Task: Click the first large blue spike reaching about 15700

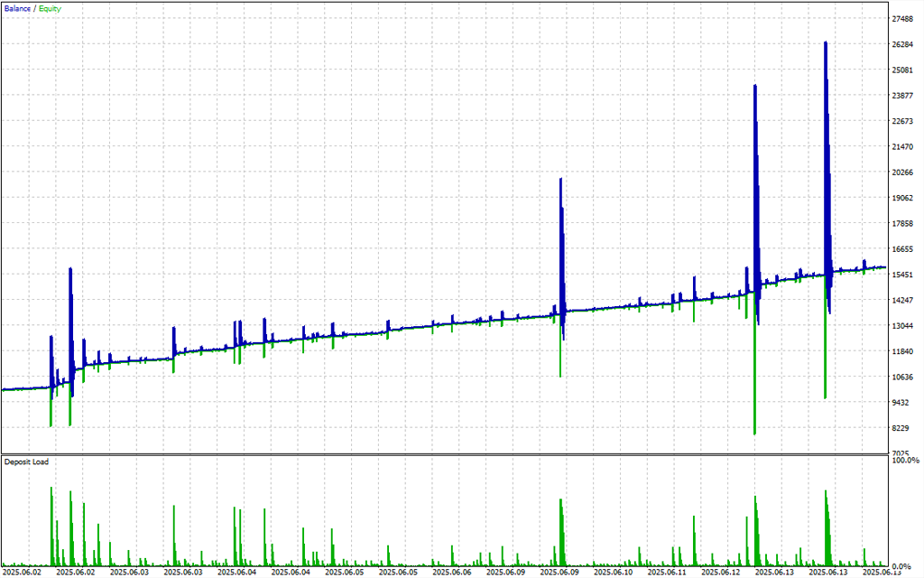Action: click(69, 269)
